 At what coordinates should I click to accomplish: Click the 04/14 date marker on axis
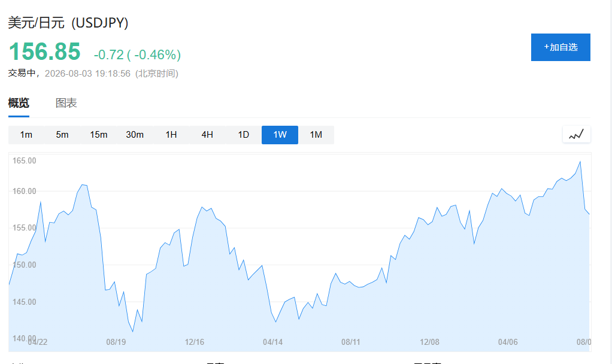tap(272, 342)
